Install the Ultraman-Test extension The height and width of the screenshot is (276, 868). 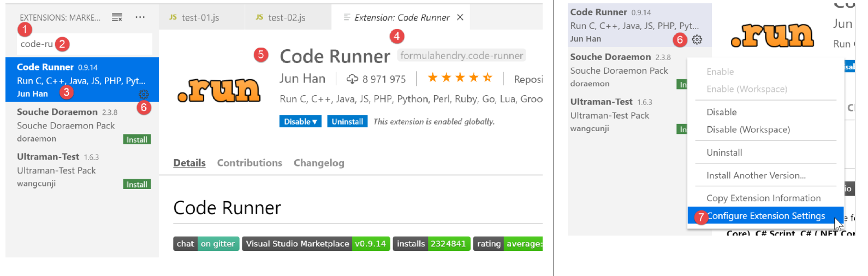click(x=136, y=184)
